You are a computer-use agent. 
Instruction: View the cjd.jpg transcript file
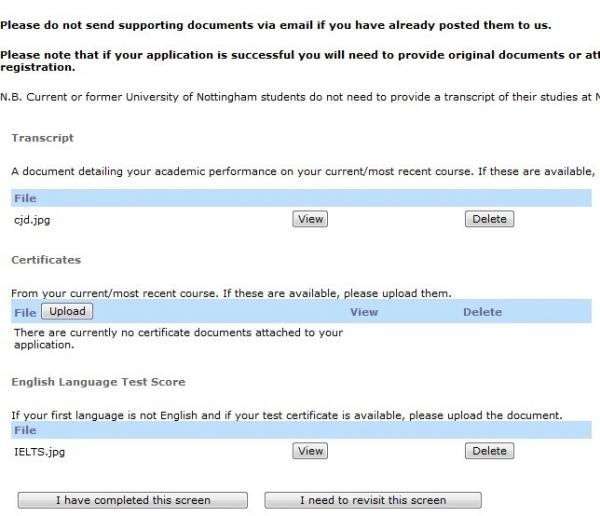(310, 219)
